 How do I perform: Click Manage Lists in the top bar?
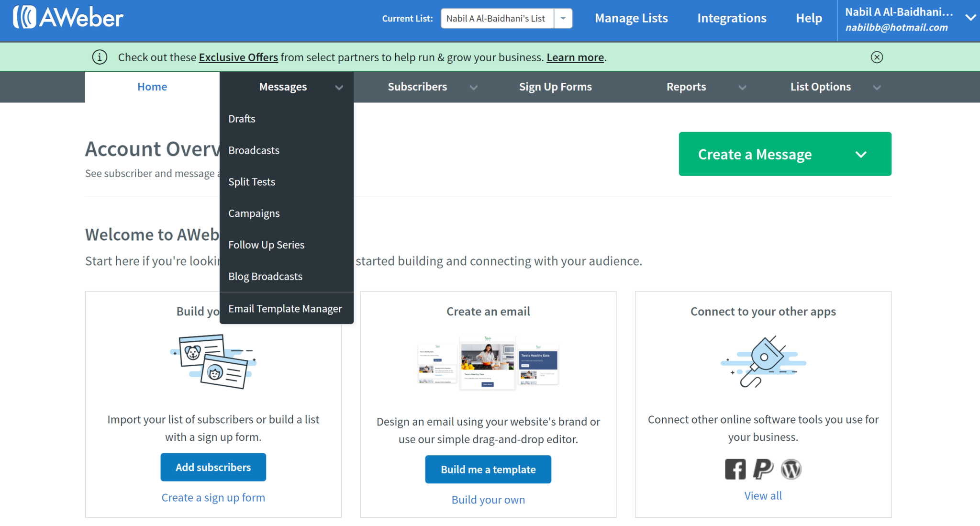[x=631, y=18]
